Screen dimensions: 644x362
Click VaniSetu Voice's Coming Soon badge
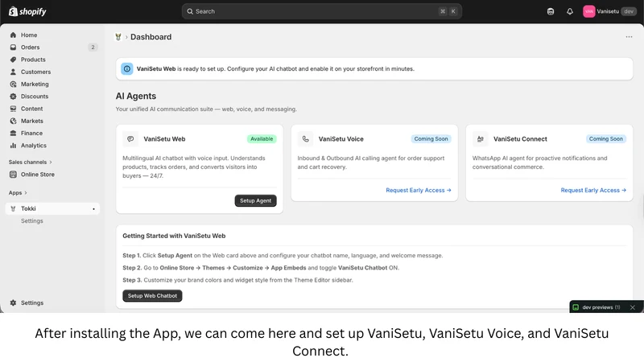click(x=431, y=139)
